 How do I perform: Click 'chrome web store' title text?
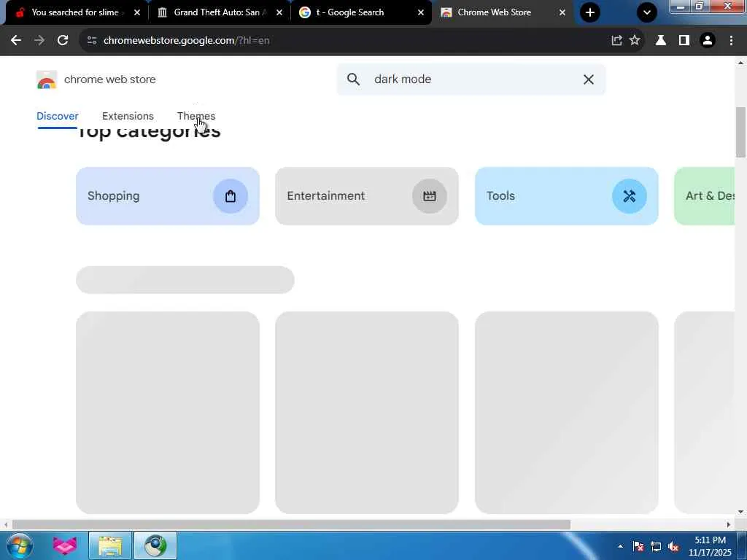110,79
